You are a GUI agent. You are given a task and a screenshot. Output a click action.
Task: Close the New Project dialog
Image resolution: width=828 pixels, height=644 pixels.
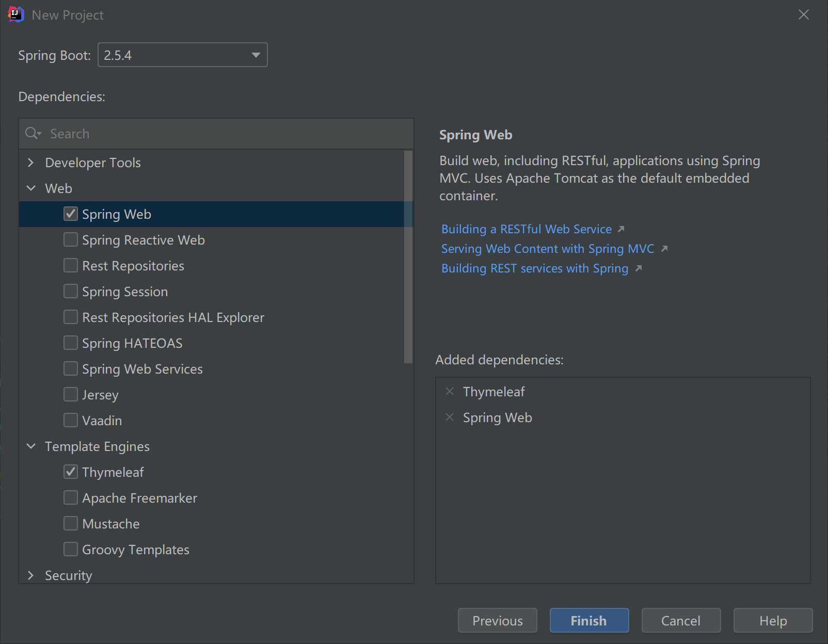coord(804,14)
